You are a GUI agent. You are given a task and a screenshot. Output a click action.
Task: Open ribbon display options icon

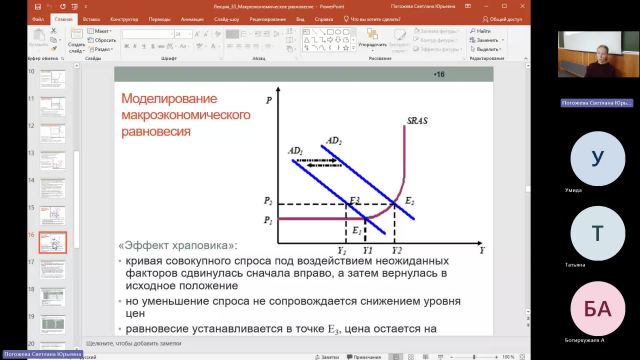click(468, 6)
